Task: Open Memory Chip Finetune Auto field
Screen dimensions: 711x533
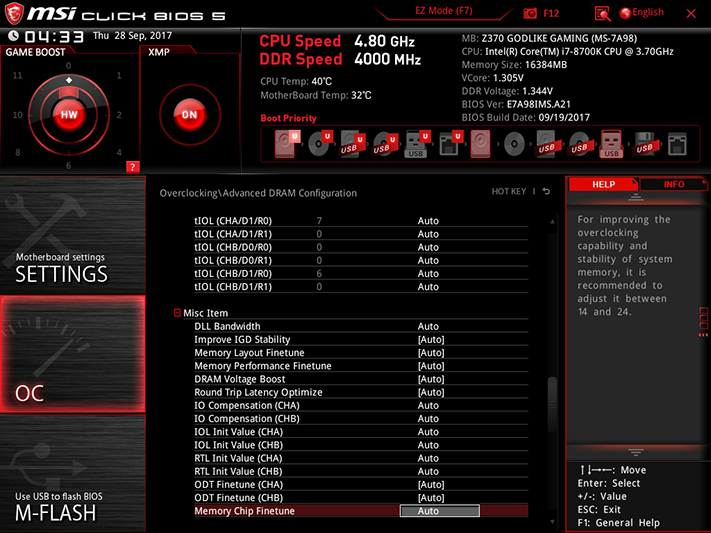Action: [x=439, y=511]
